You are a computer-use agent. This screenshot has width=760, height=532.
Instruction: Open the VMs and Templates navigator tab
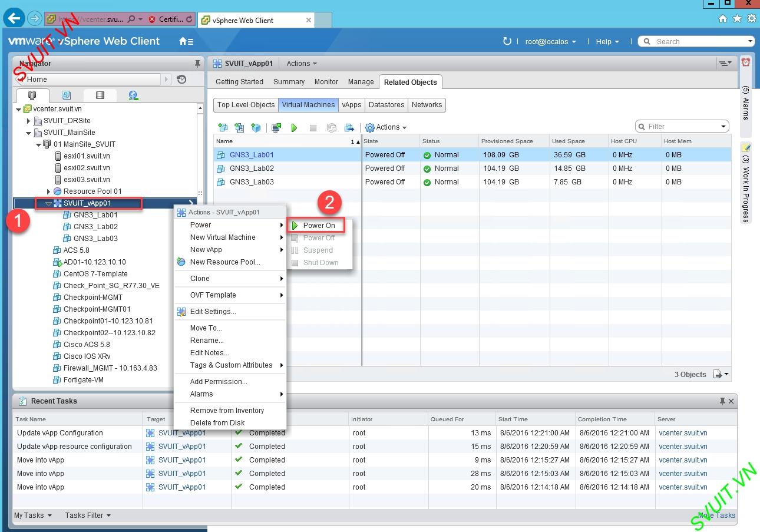66,95
